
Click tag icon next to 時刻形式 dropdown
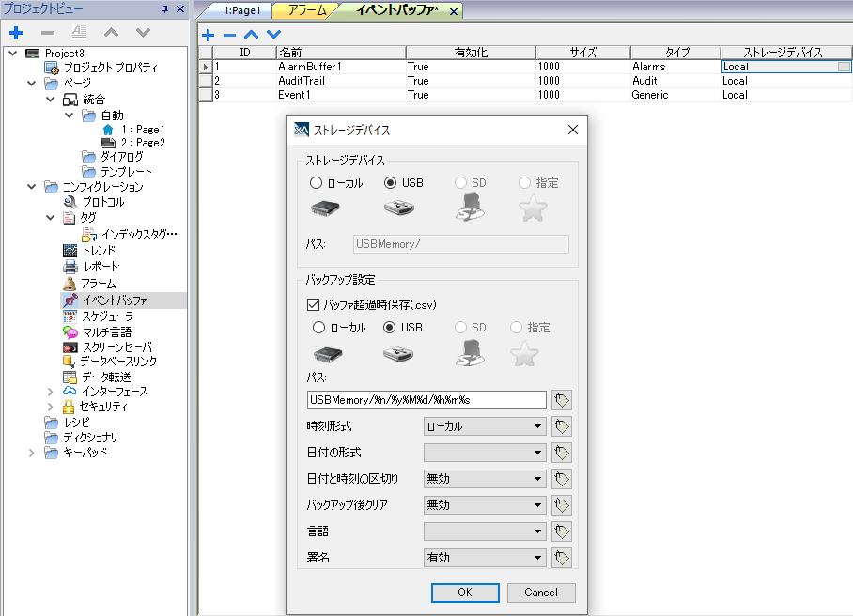562,426
